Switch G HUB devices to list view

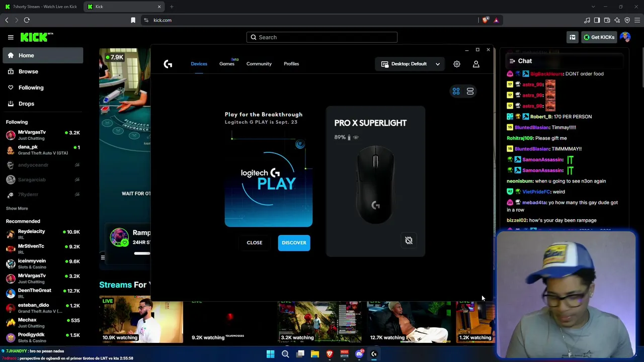click(470, 92)
